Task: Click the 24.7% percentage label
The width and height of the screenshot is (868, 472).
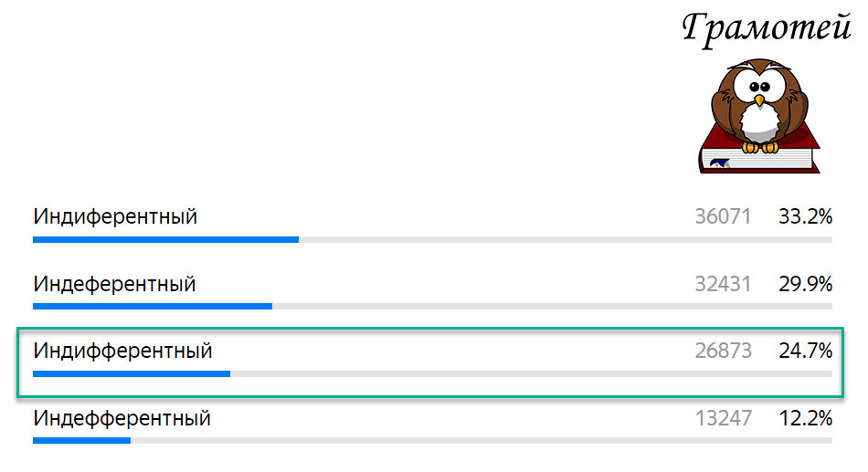Action: 806,351
